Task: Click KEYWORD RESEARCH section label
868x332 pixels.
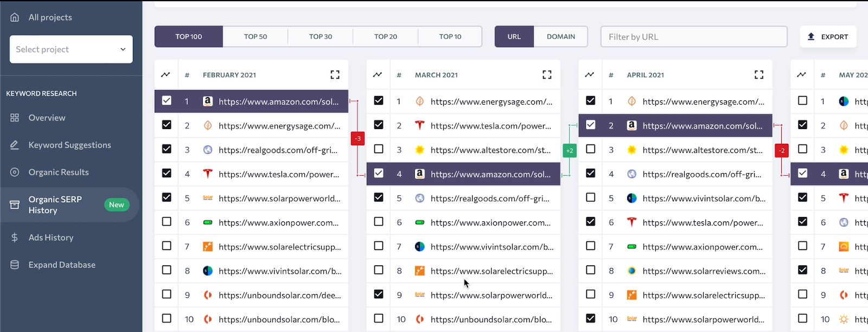Action: coord(41,93)
